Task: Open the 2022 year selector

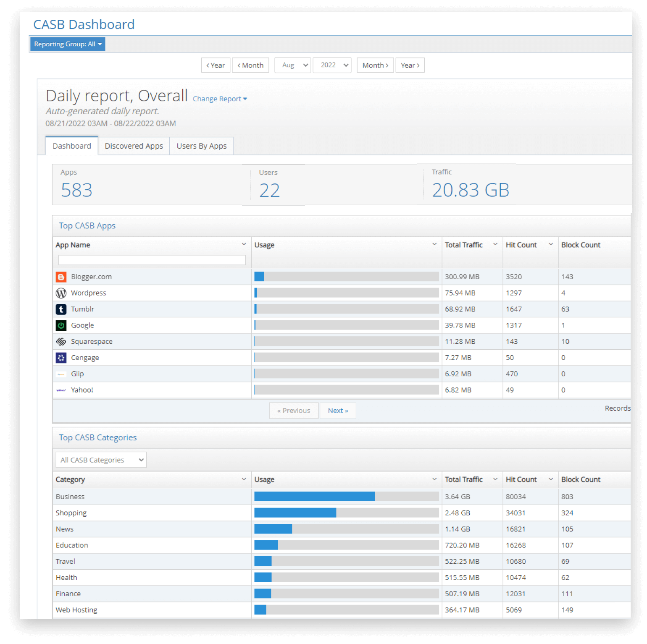Action: (x=332, y=65)
